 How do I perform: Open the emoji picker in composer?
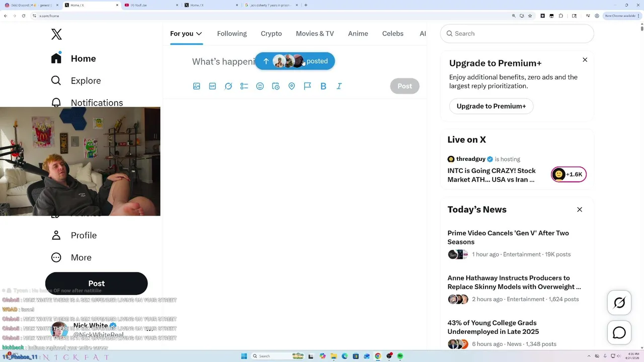tap(260, 86)
